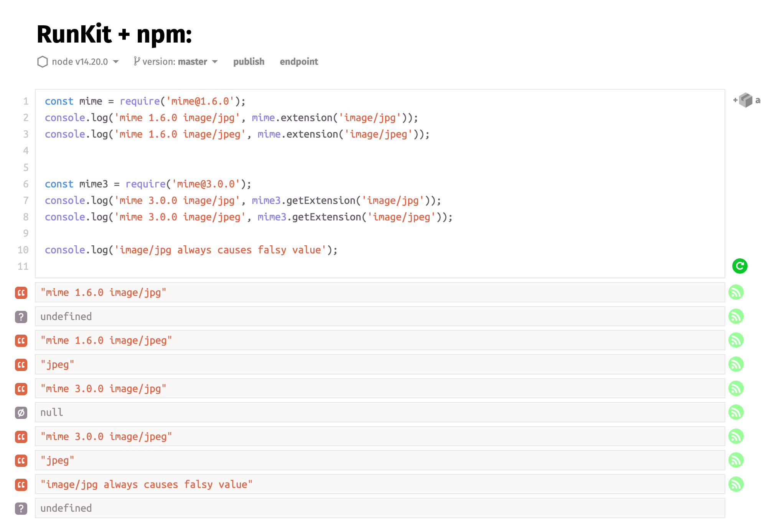Click the question mark icon beside first undefined output
Image resolution: width=761 pixels, height=532 pixels.
click(21, 316)
